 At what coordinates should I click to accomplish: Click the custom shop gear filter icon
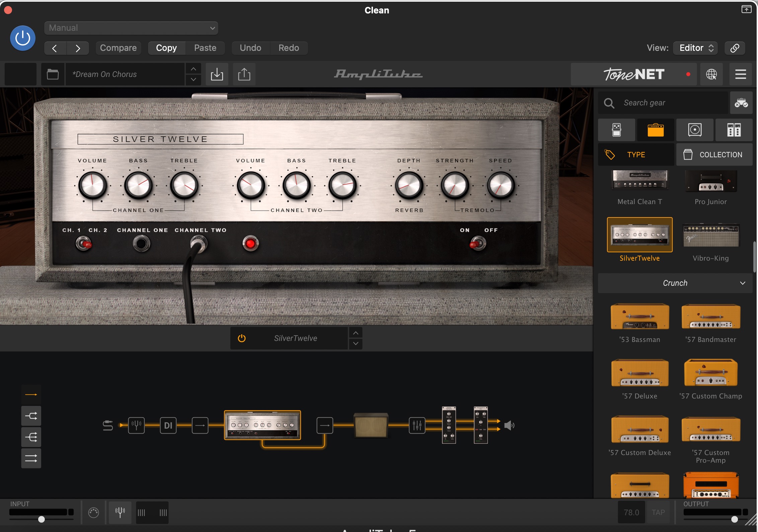pyautogui.click(x=741, y=103)
